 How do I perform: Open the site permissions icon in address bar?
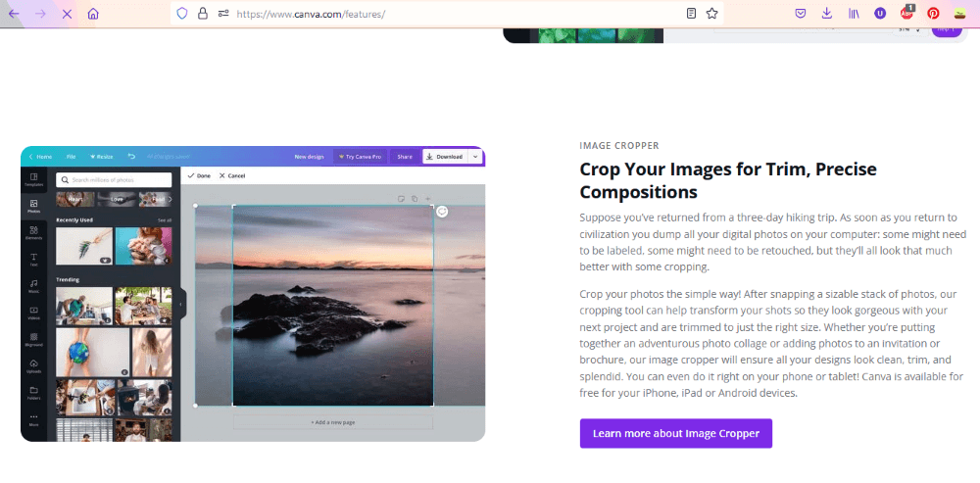click(x=223, y=13)
